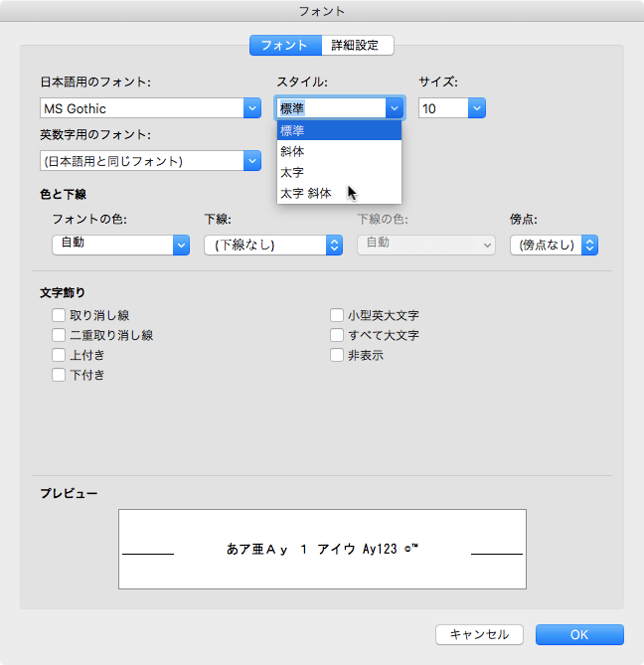Switch to the 詳細設定 tab

tap(357, 45)
